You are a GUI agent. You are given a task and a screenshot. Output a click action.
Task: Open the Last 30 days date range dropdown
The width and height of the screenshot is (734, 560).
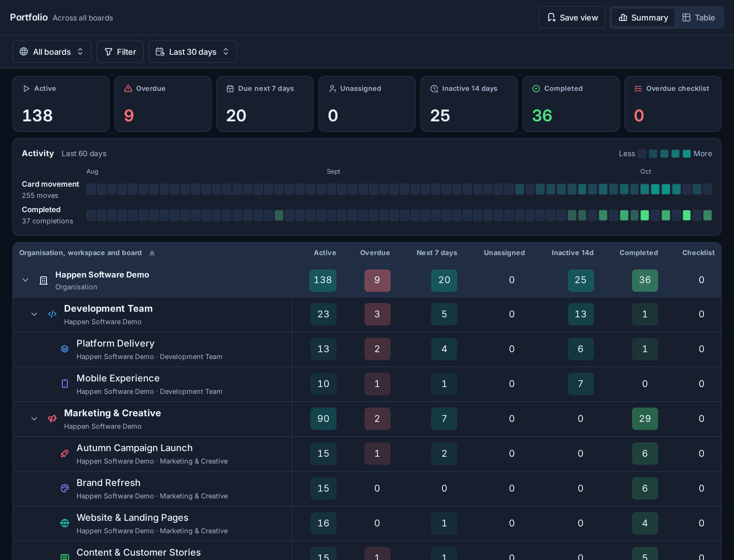pyautogui.click(x=193, y=52)
